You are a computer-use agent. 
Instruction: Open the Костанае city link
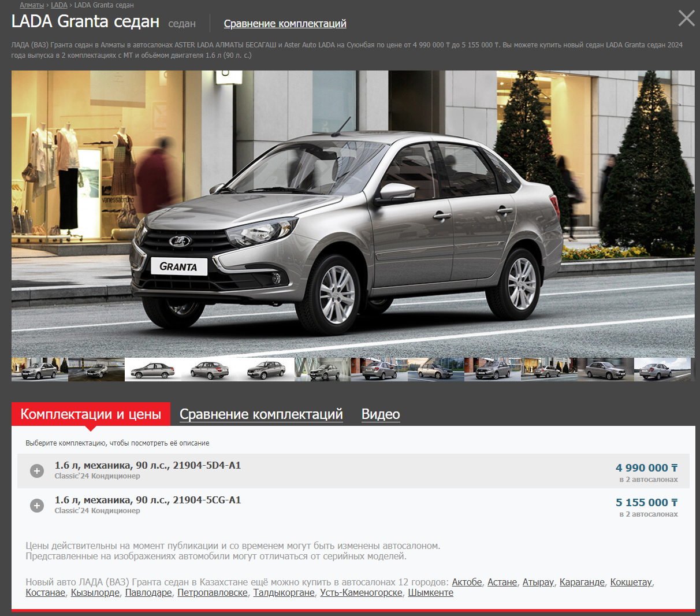45,592
